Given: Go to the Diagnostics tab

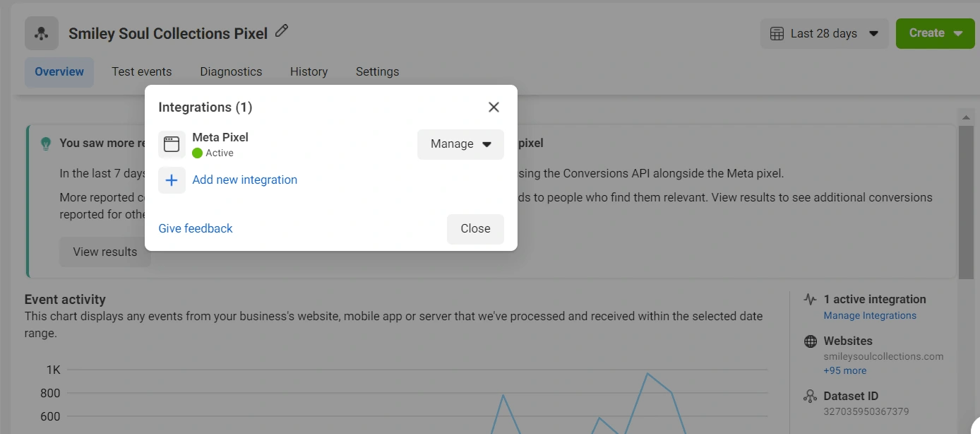Looking at the screenshot, I should coord(231,72).
